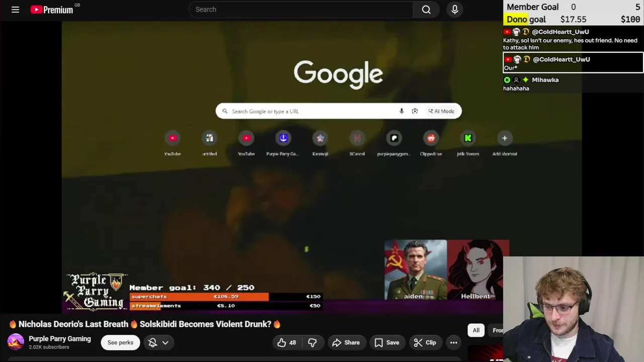Dislike the video with thumbs down

(x=312, y=342)
